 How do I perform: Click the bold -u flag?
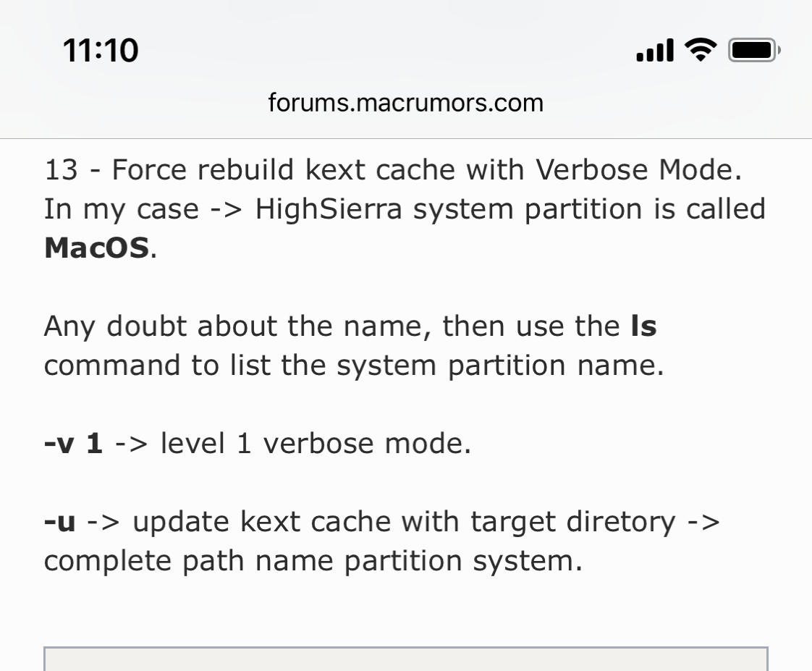pos(60,521)
